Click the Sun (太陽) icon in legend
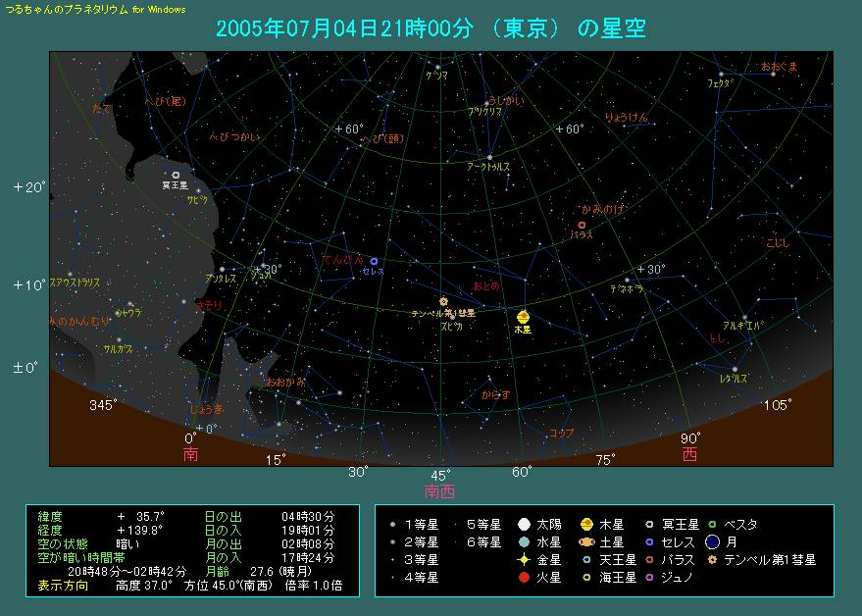Screen dimensions: 862x616 click(525, 525)
